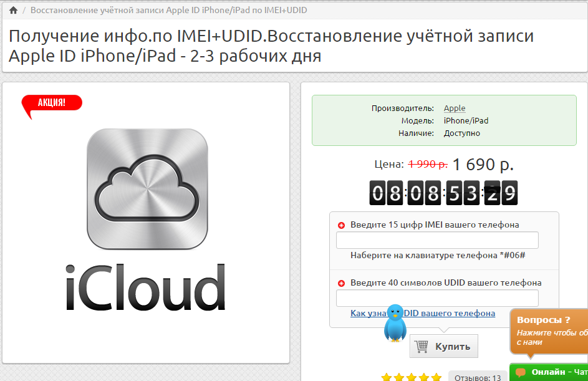The image size is (588, 381).
Task: Click the Купить buy button
Action: point(443,346)
